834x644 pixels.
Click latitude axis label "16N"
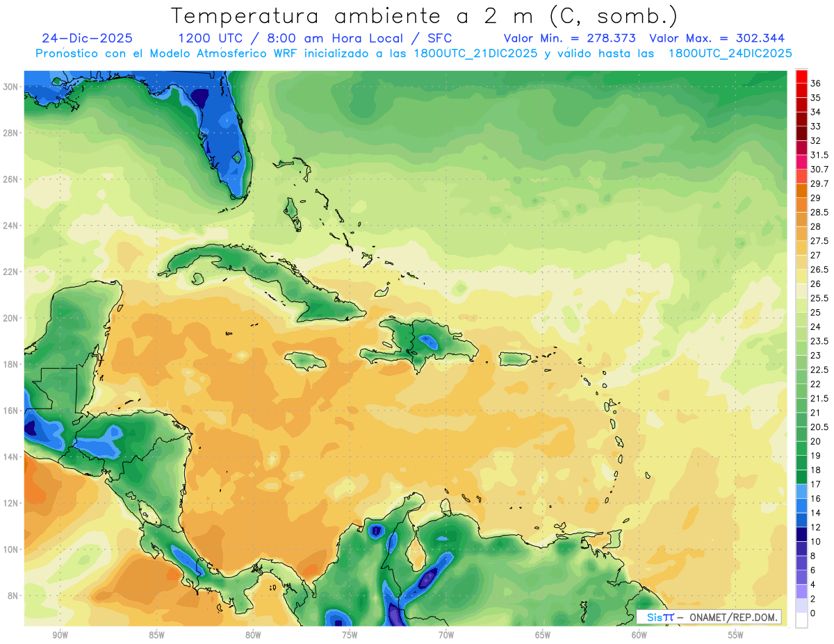pyautogui.click(x=11, y=411)
